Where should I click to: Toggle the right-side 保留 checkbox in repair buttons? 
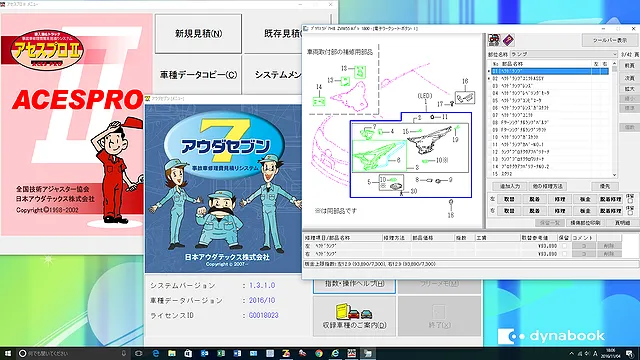630,213
